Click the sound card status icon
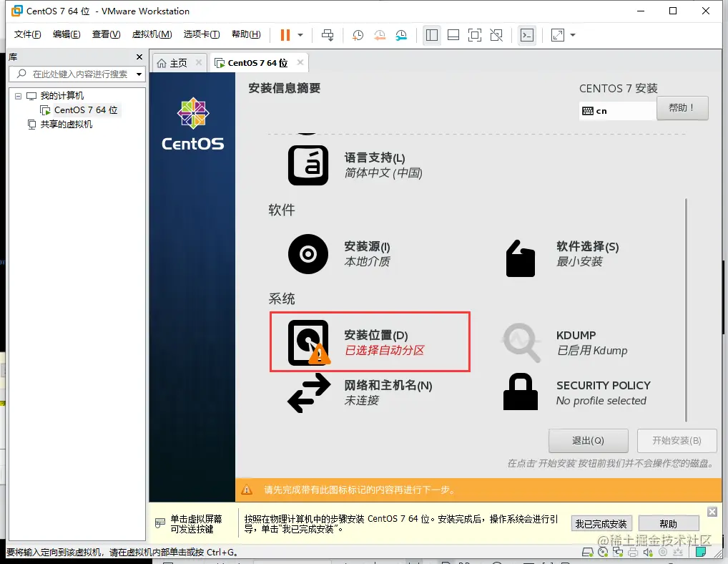Image resolution: width=728 pixels, height=564 pixels. (648, 553)
